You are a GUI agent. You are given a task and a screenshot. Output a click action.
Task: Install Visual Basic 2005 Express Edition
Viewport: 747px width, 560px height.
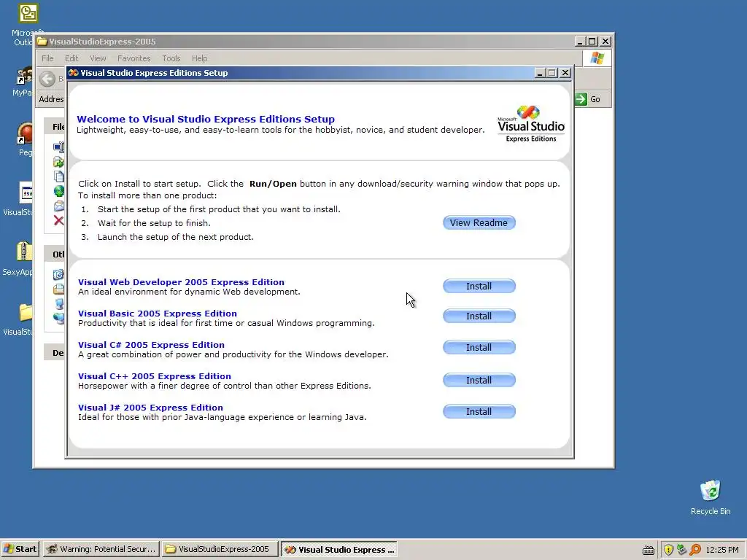479,316
